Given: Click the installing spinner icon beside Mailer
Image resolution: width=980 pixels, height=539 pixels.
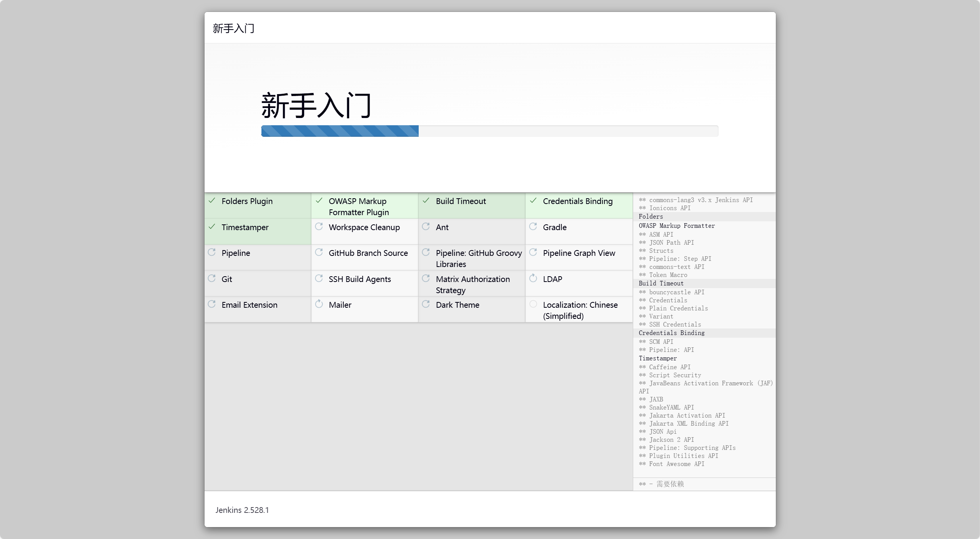Looking at the screenshot, I should (x=319, y=304).
